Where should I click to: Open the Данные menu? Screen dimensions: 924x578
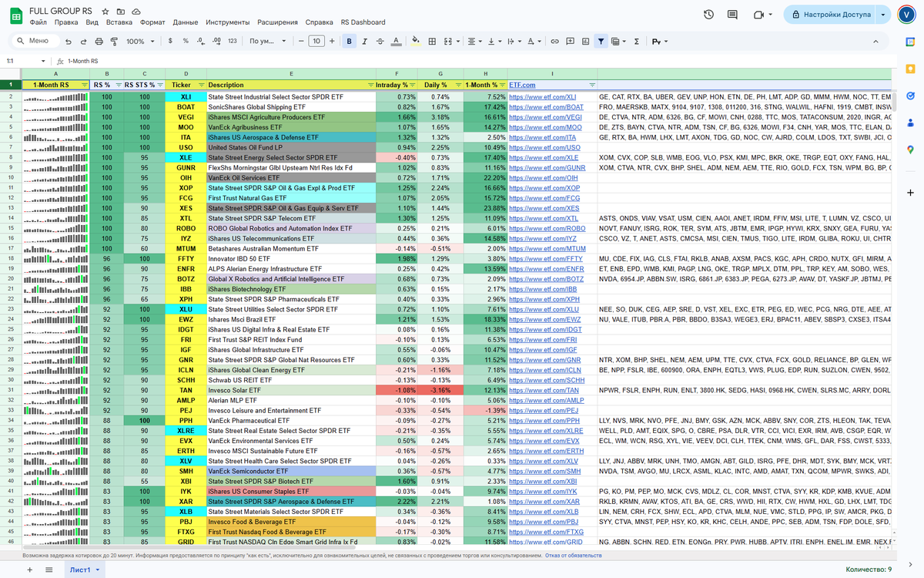click(x=186, y=22)
